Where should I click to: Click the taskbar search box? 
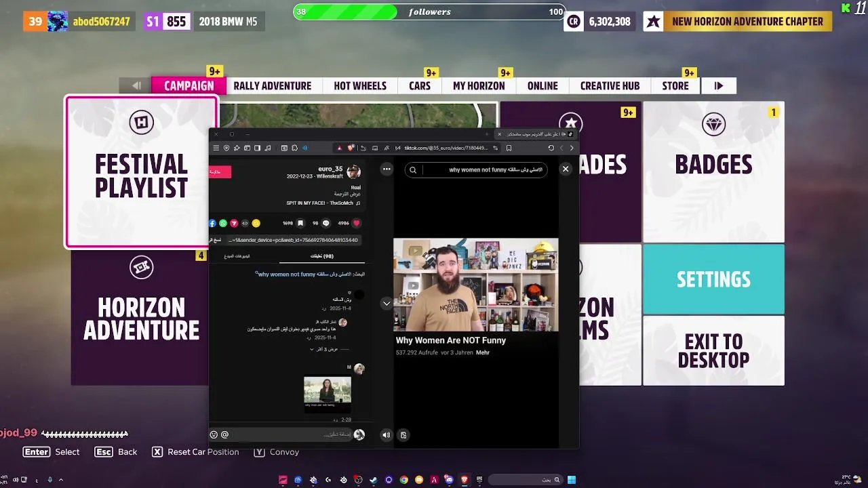(526, 480)
